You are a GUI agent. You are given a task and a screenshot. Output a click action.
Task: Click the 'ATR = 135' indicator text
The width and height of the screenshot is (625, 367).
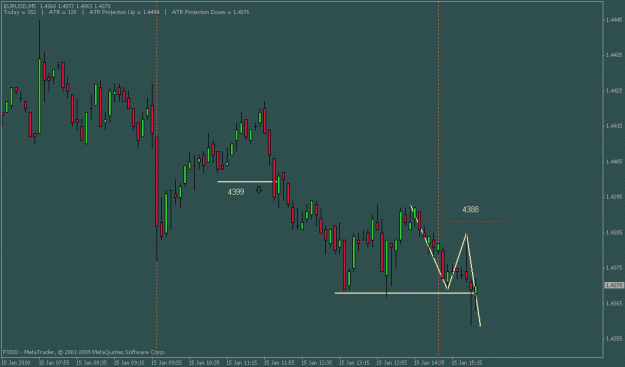(x=63, y=12)
